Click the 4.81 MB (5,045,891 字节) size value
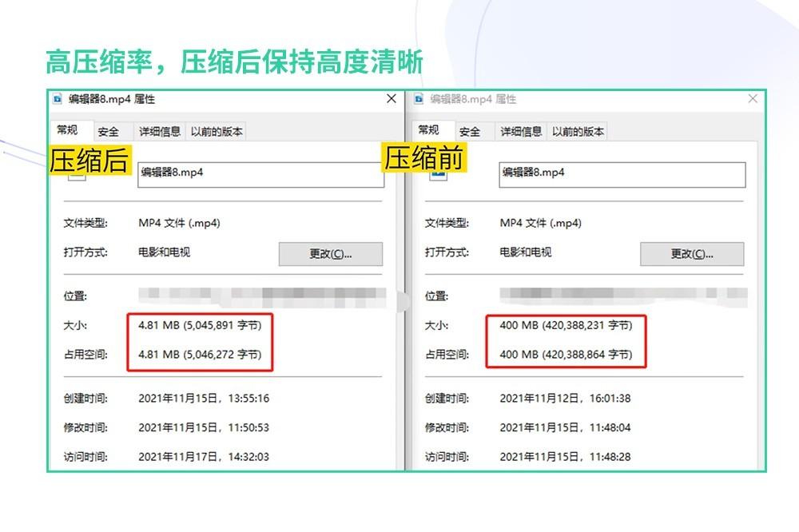 click(x=200, y=325)
